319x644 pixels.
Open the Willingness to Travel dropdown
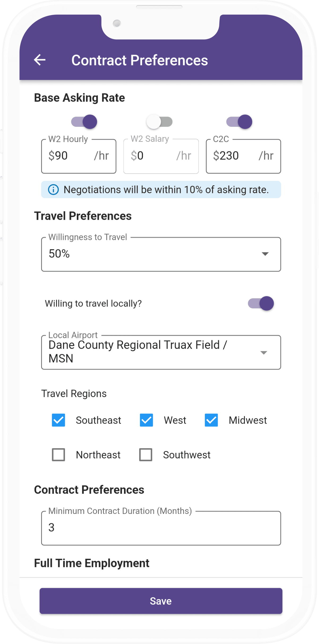click(161, 254)
